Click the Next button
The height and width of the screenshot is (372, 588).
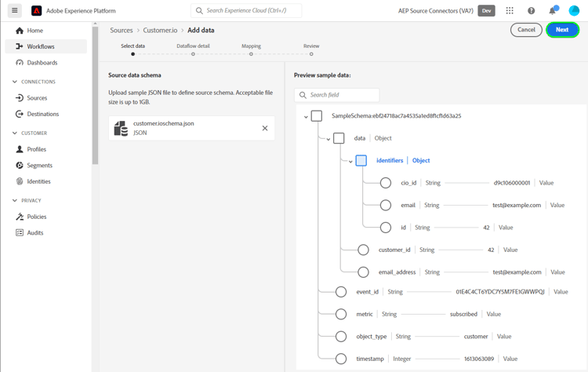562,30
